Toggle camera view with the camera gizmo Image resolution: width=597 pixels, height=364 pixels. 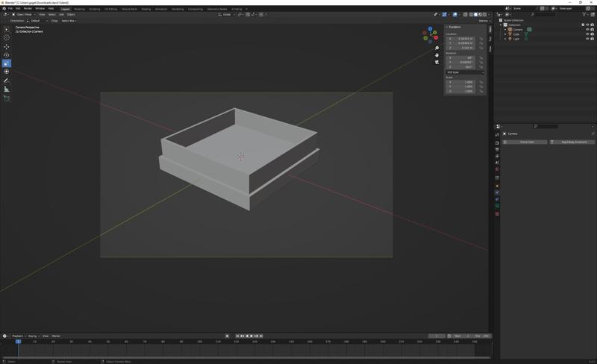point(437,62)
